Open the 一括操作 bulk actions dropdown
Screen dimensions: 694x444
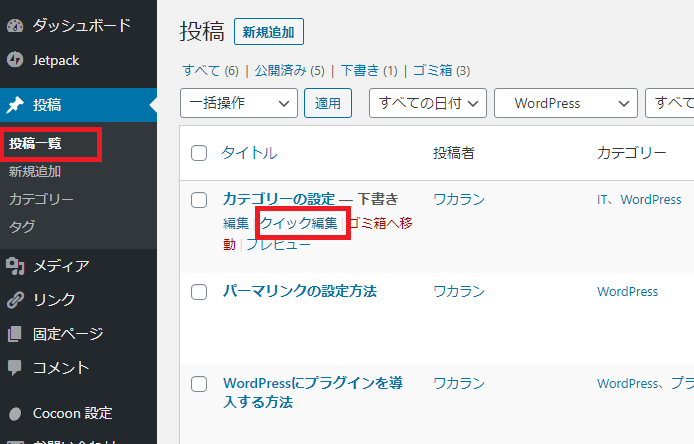[x=239, y=103]
